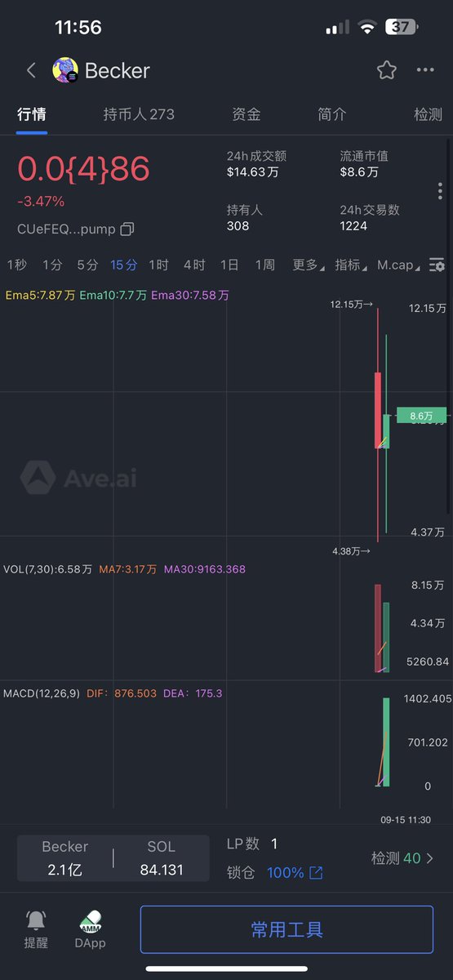The image size is (453, 980).
Task: Open chart settings gear icon
Action: 437,265
